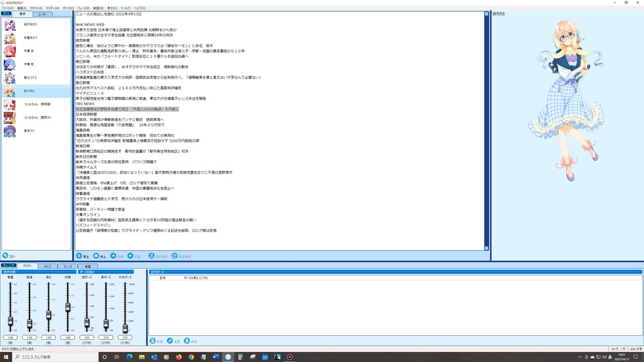Viewport: 644px width, 362px height.
Task: Click 新規 new symbol pause icon
Action: (x=153, y=341)
